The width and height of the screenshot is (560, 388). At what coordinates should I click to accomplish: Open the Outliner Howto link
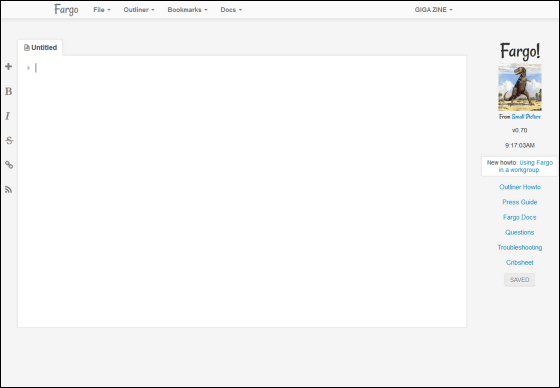pos(520,187)
